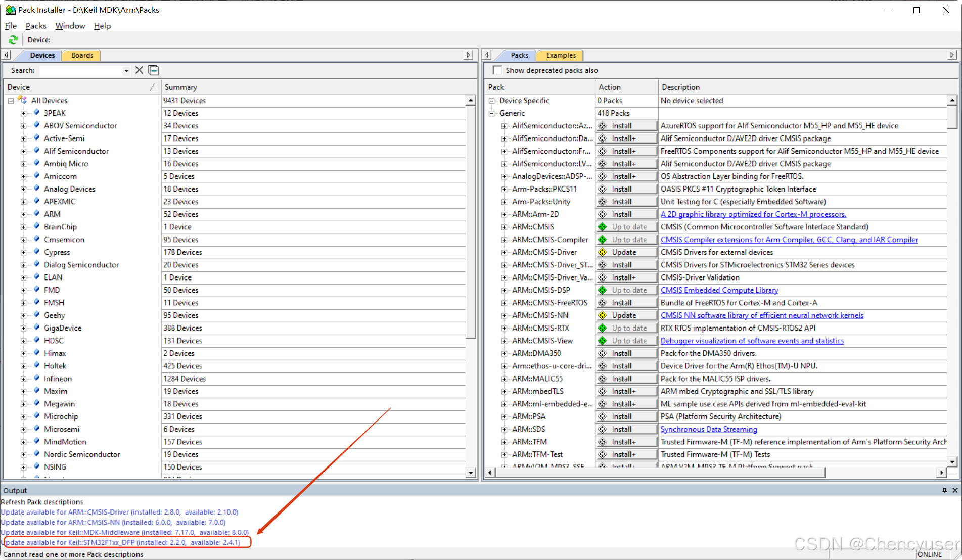This screenshot has height=560, width=962.
Task: Click Install+ button for ARM::TFM-Test
Action: [627, 454]
